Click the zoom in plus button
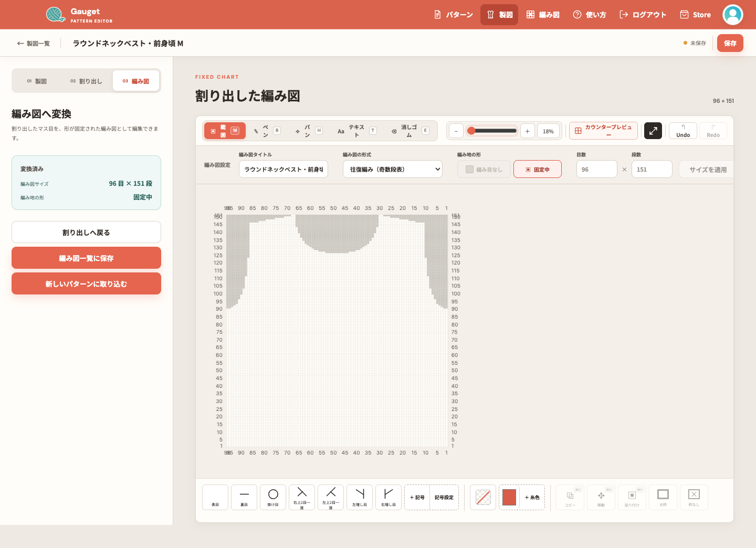The width and height of the screenshot is (756, 548). [x=528, y=131]
